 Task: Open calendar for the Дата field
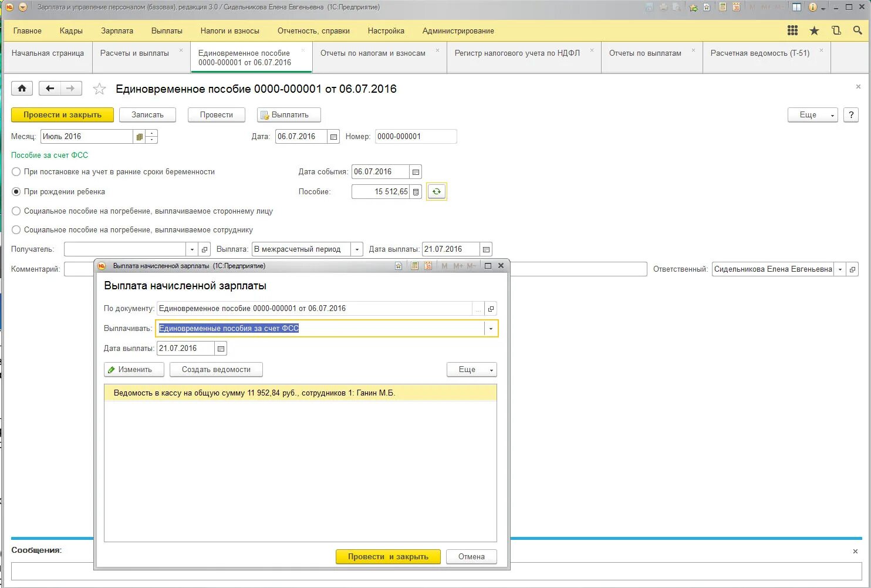coord(333,137)
